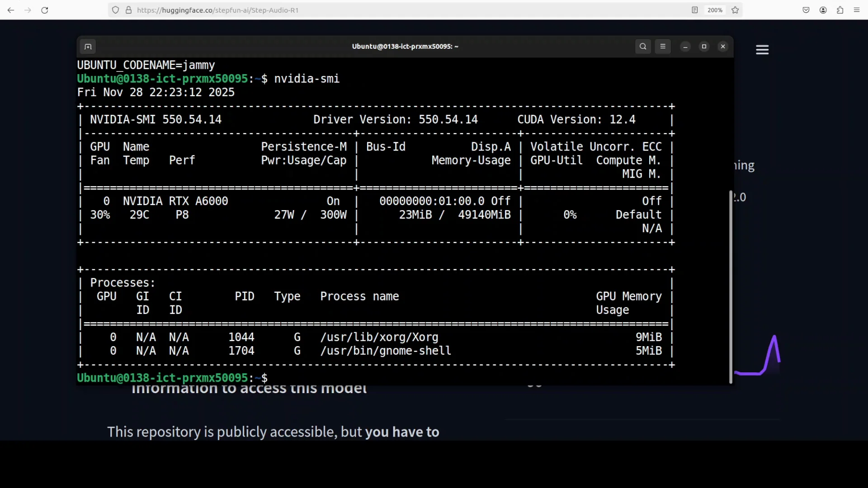Click the site security padlock icon

click(x=128, y=10)
